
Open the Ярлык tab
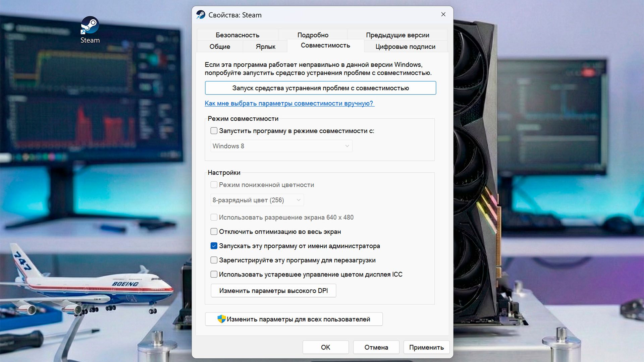click(265, 47)
